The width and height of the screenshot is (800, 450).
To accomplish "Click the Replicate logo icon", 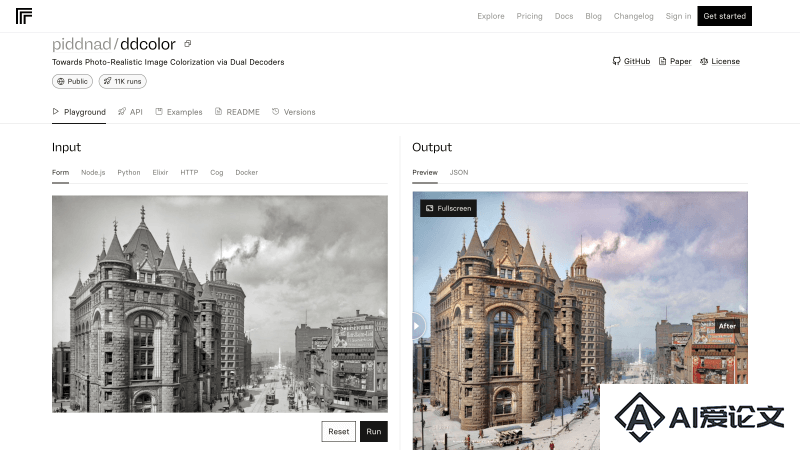I will [24, 16].
